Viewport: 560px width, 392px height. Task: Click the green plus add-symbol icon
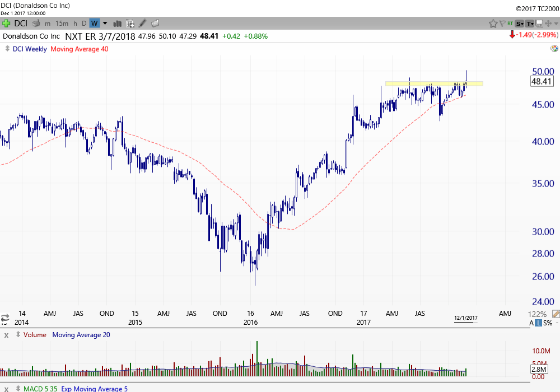click(6, 23)
